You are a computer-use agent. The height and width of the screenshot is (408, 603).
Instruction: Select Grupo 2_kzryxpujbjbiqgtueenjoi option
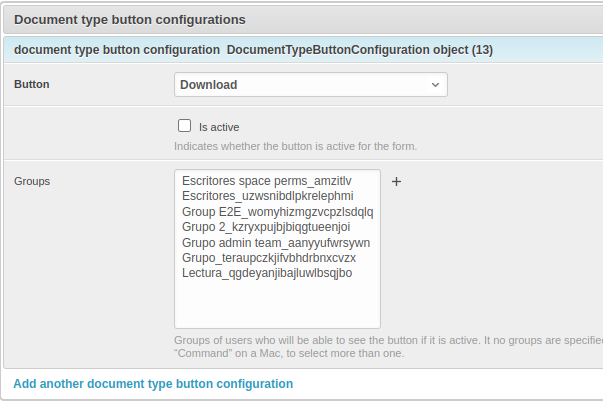click(266, 227)
